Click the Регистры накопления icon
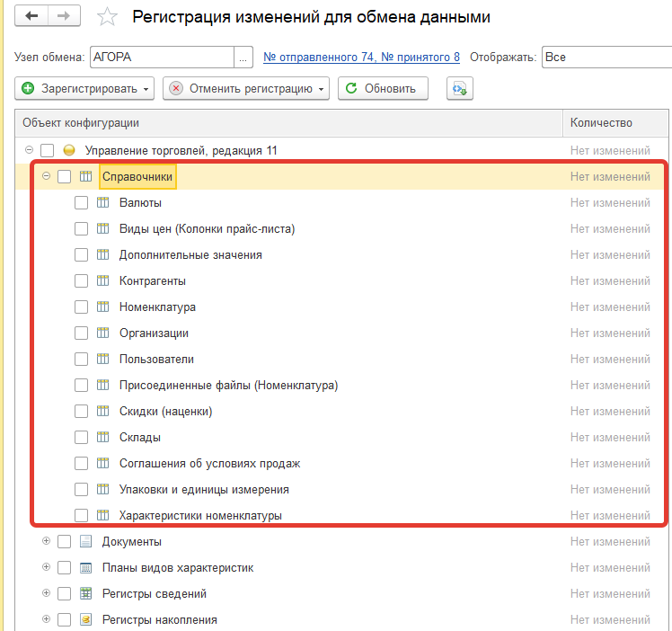Image resolution: width=672 pixels, height=631 pixels. pos(86,620)
